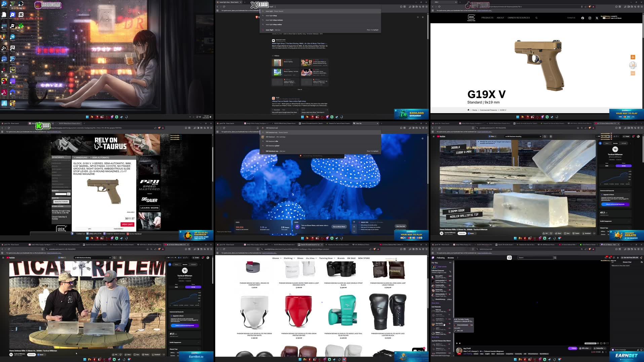The image size is (644, 362).
Task: Click Rely on Taurus banner
Action: tap(106, 144)
